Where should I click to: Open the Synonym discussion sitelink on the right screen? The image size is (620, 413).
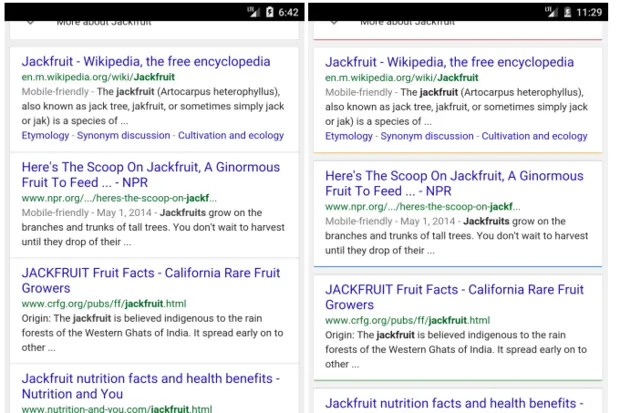point(427,136)
